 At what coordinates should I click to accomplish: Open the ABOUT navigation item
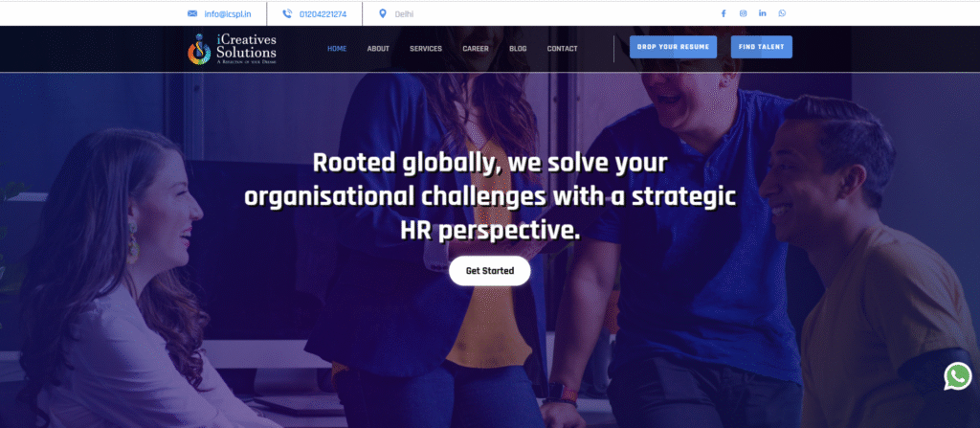(378, 49)
